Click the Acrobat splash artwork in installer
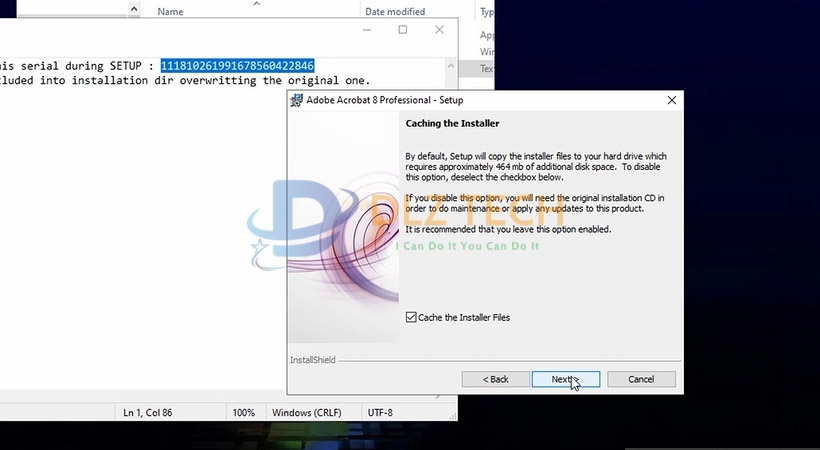The image size is (820, 450). pyautogui.click(x=343, y=230)
